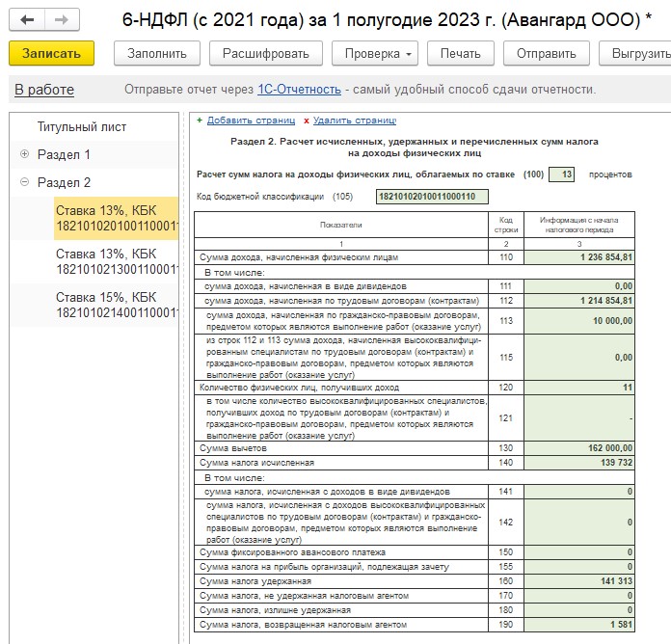Click the text Сумма налога исчисленная
The height and width of the screenshot is (644, 671).
pyautogui.click(x=256, y=463)
